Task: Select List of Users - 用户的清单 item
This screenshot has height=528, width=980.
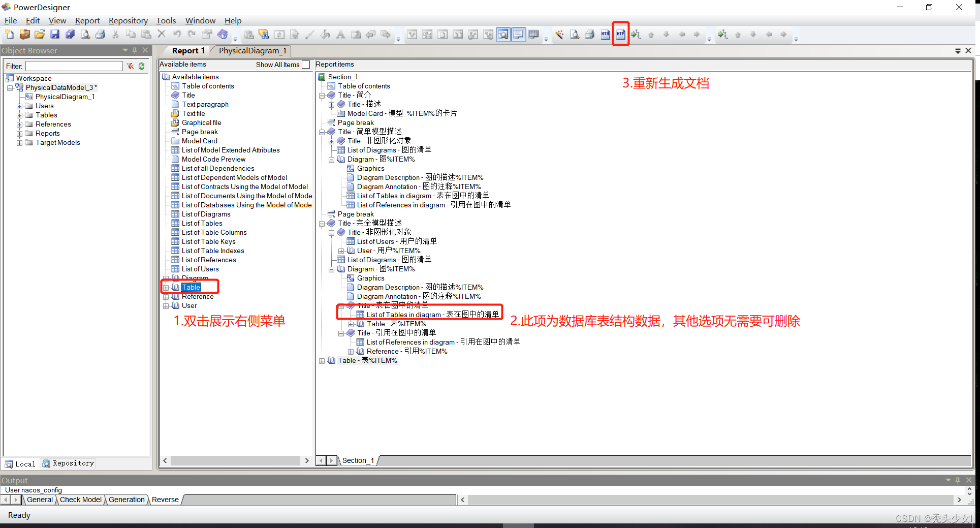Action: coord(397,242)
